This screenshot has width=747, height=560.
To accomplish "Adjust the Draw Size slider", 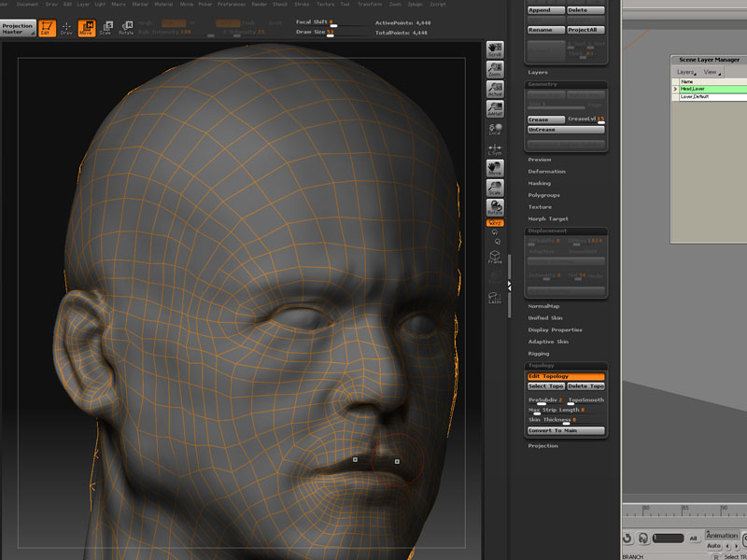I will coord(331,36).
